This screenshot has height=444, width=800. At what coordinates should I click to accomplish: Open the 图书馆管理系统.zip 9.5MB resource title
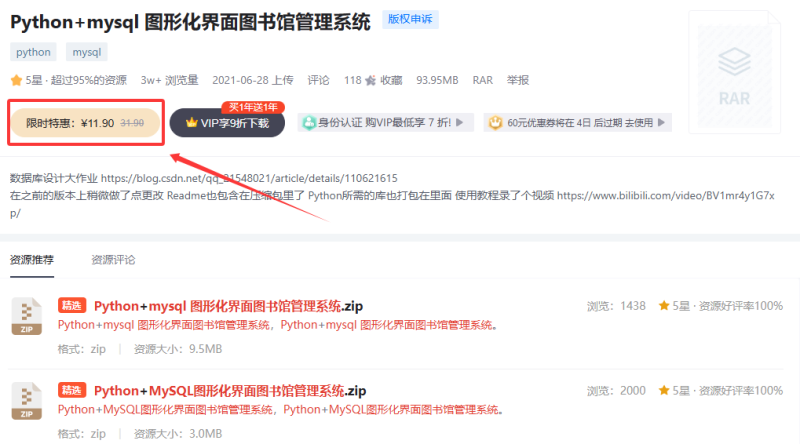(x=228, y=306)
